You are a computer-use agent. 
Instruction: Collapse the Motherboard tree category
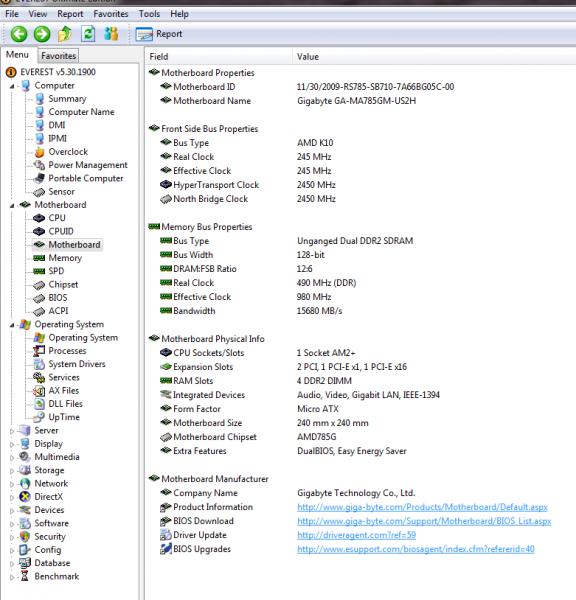point(12,205)
